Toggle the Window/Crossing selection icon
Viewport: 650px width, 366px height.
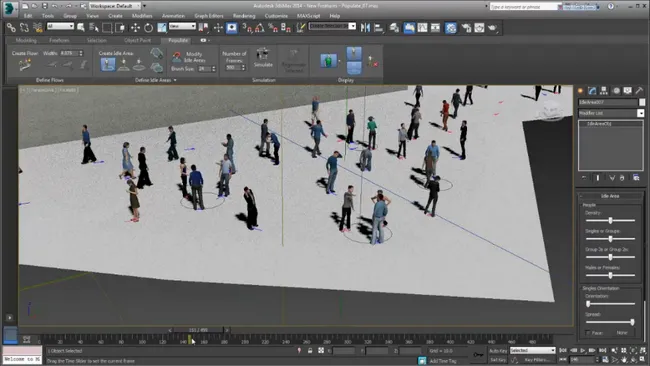coord(120,28)
